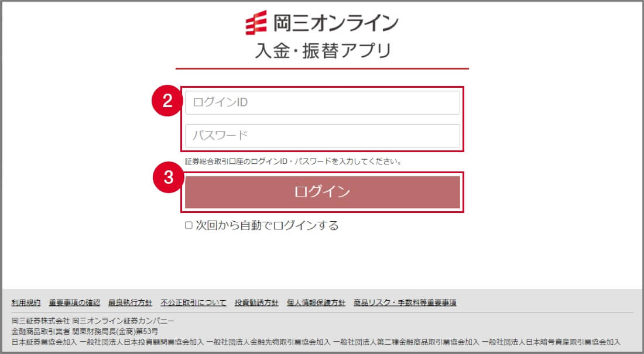Focus the ログインID input field

[x=323, y=102]
